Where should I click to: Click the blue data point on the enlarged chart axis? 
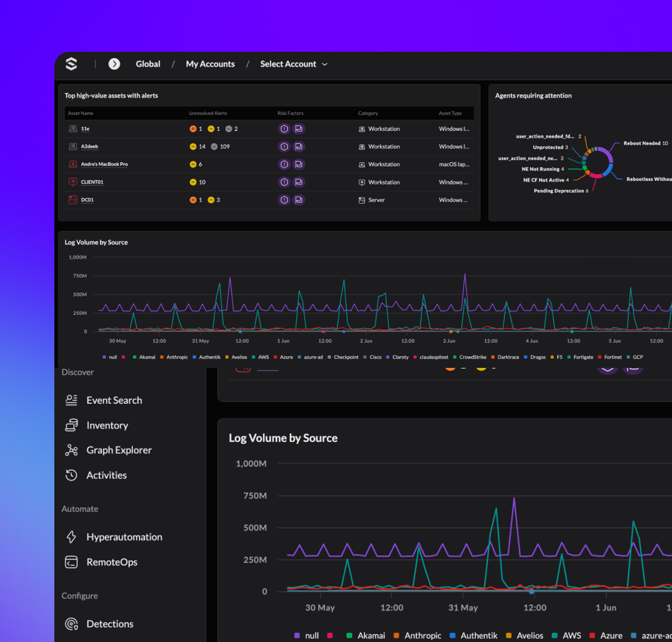tap(531, 591)
